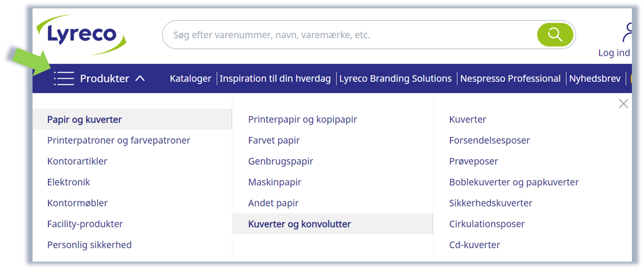Select Facility-produkter category
The width and height of the screenshot is (644, 270).
click(x=85, y=224)
